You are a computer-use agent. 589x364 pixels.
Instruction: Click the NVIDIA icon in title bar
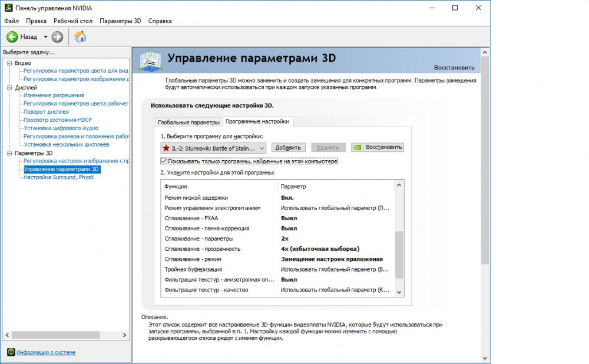(8, 8)
